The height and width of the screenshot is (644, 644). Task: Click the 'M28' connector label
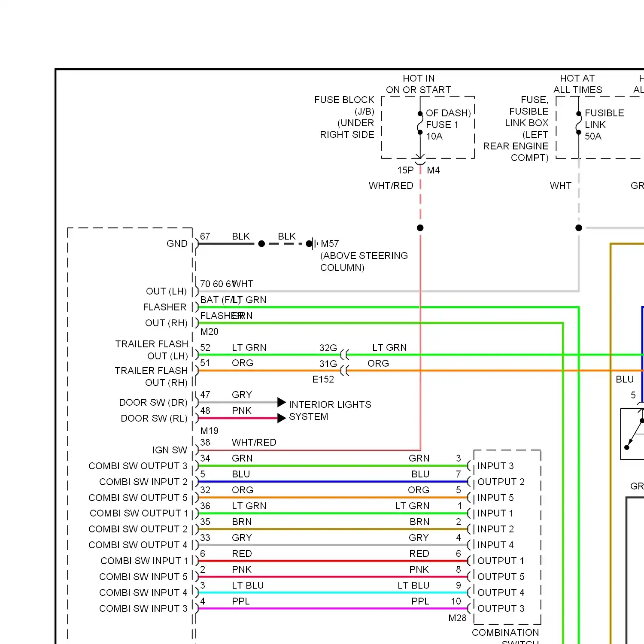click(x=457, y=618)
